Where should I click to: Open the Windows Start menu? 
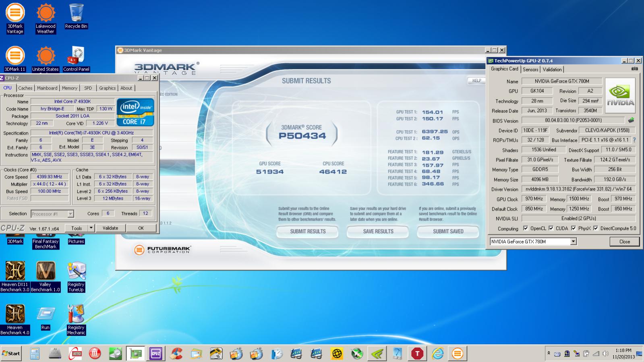11,354
